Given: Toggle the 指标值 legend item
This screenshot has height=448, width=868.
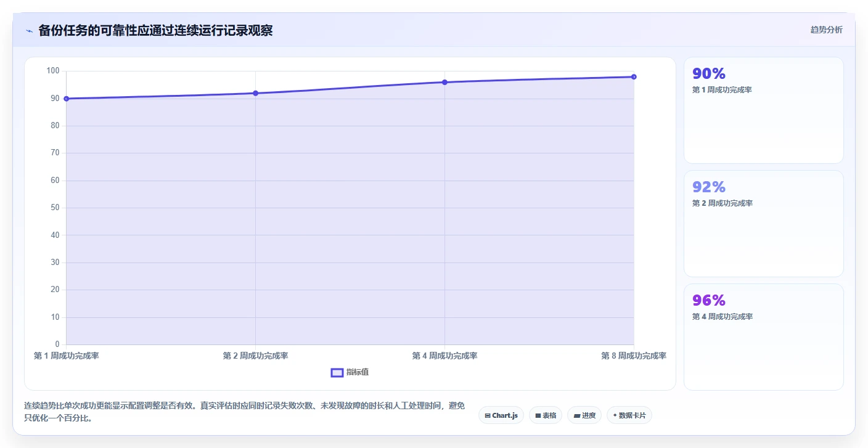Looking at the screenshot, I should (350, 372).
